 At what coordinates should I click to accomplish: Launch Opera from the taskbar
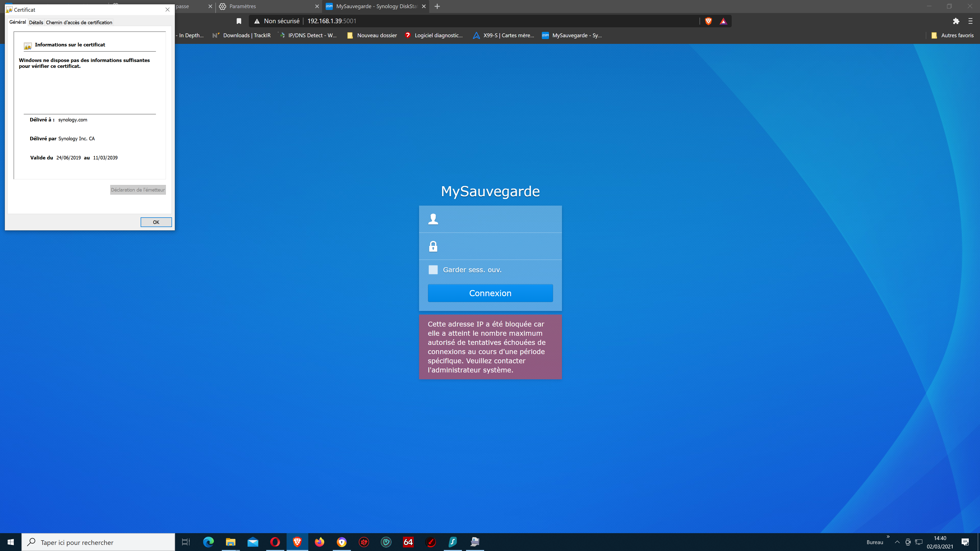click(x=275, y=542)
